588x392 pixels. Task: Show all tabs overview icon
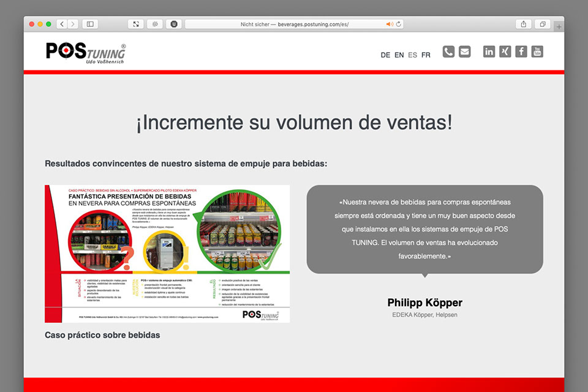(x=543, y=24)
